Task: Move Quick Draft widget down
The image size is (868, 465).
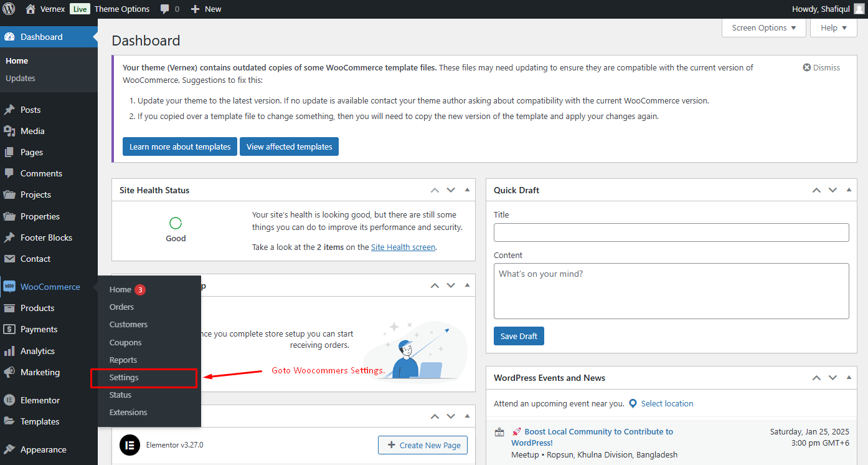Action: [x=833, y=190]
